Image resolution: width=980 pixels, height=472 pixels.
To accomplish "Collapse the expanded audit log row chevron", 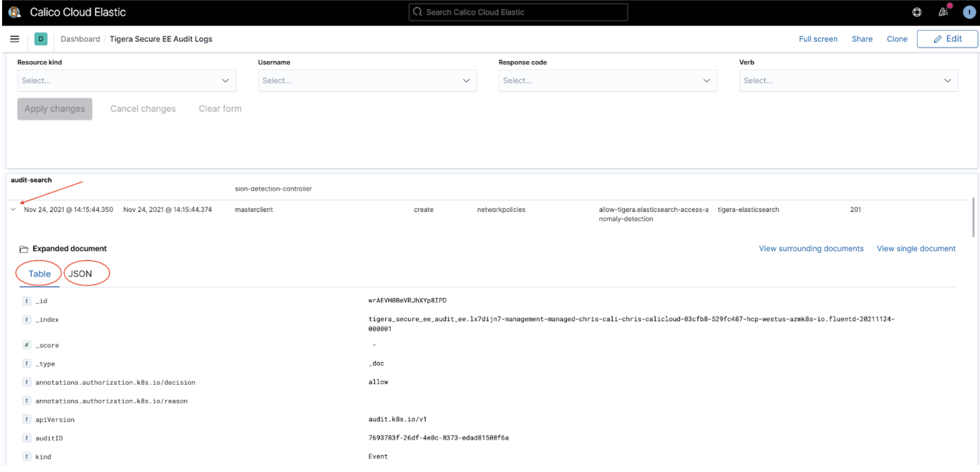I will pyautogui.click(x=13, y=209).
